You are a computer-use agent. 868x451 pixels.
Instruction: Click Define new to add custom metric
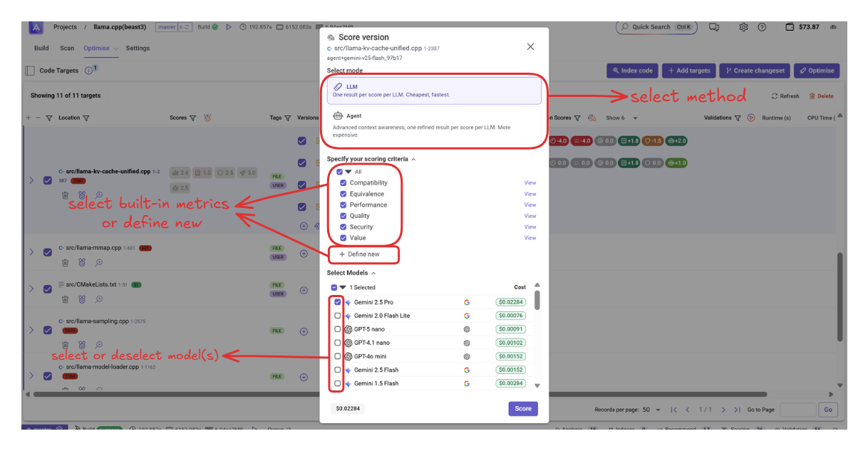coord(363,254)
